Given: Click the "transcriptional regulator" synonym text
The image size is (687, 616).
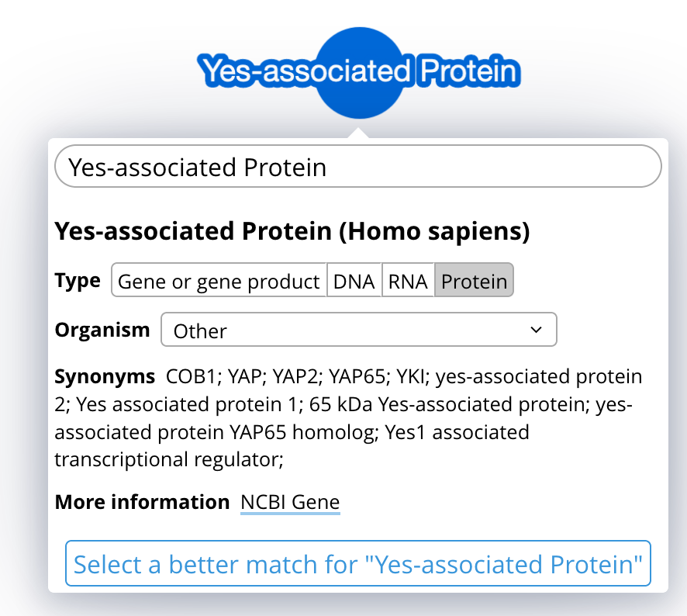Looking at the screenshot, I should click(167, 459).
